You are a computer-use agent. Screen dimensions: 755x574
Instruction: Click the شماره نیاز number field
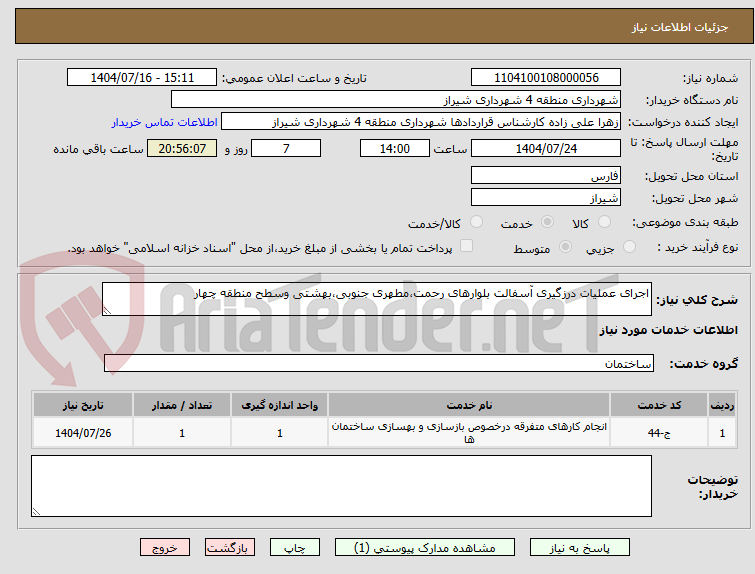(x=546, y=78)
